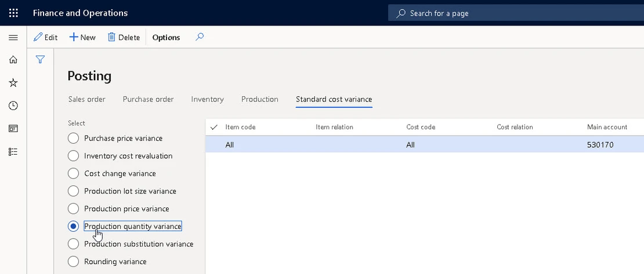
Task: Select Production quantity variance option
Action: [73, 226]
